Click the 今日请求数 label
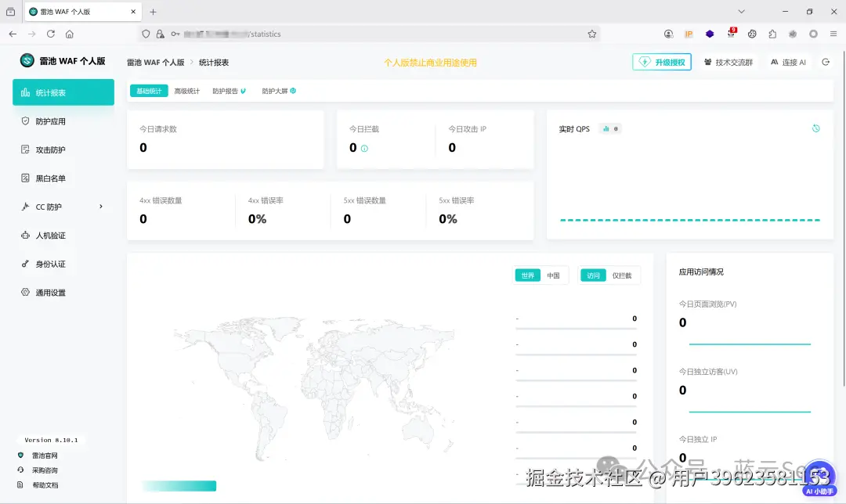The height and width of the screenshot is (504, 846). coord(158,129)
